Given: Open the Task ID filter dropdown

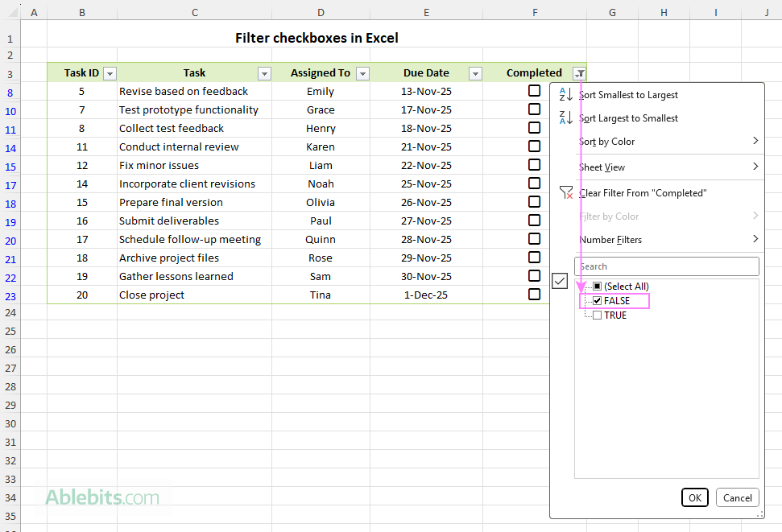Looking at the screenshot, I should click(x=110, y=72).
